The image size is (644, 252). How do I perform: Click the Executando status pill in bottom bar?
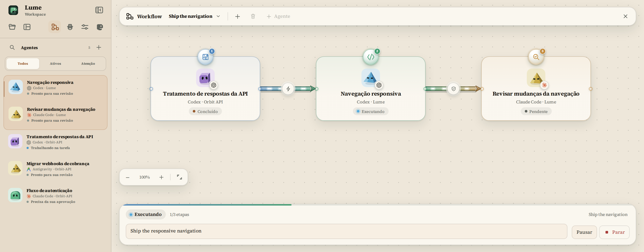(146, 215)
